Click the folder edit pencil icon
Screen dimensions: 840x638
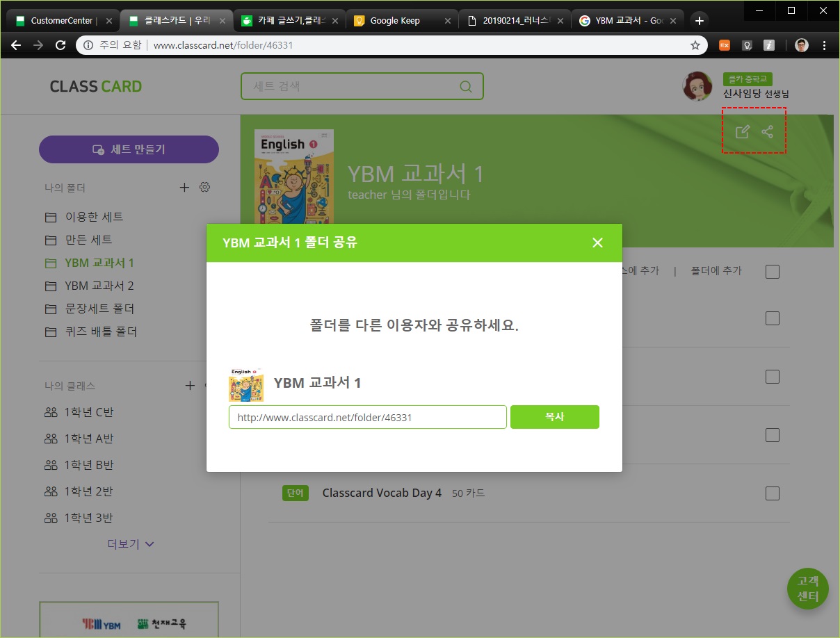pyautogui.click(x=742, y=131)
